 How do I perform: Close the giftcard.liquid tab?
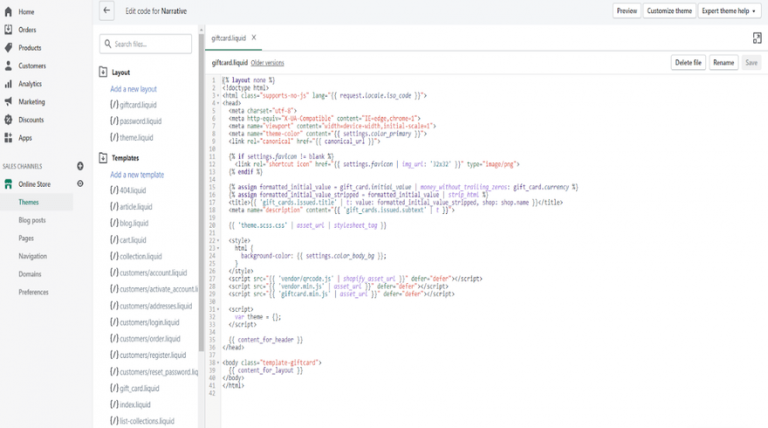[254, 37]
